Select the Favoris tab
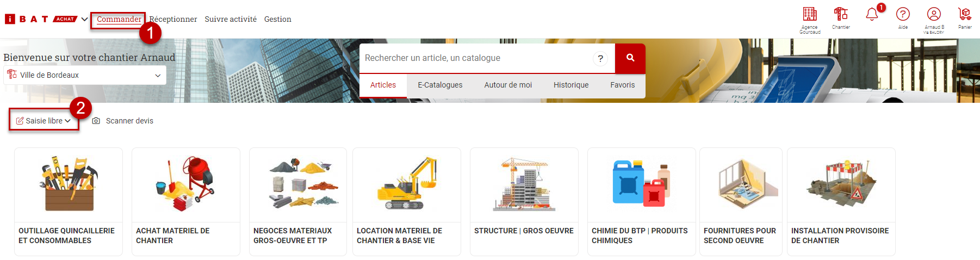 (x=622, y=85)
